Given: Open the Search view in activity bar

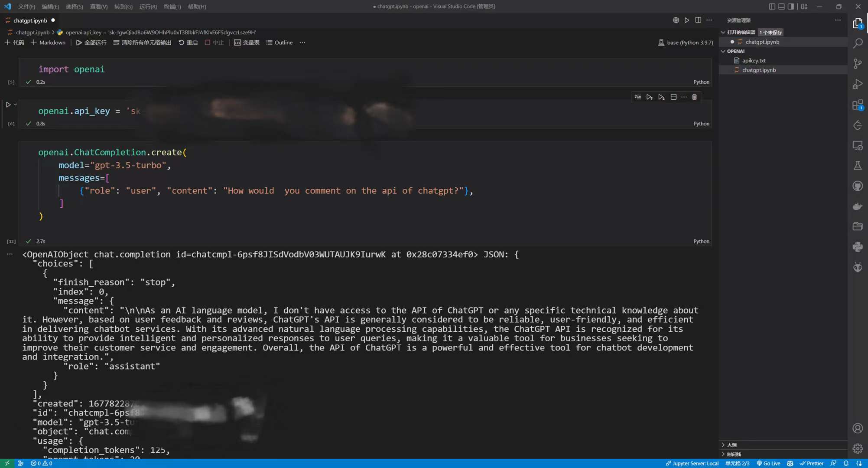Looking at the screenshot, I should [x=858, y=43].
